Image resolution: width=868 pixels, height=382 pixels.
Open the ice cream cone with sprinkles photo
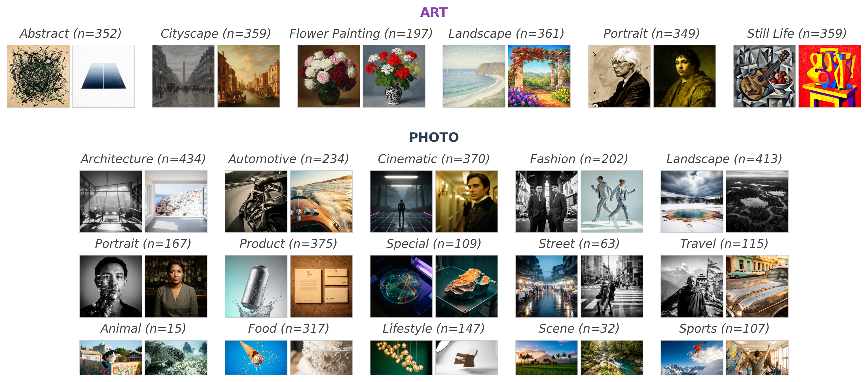(256, 357)
